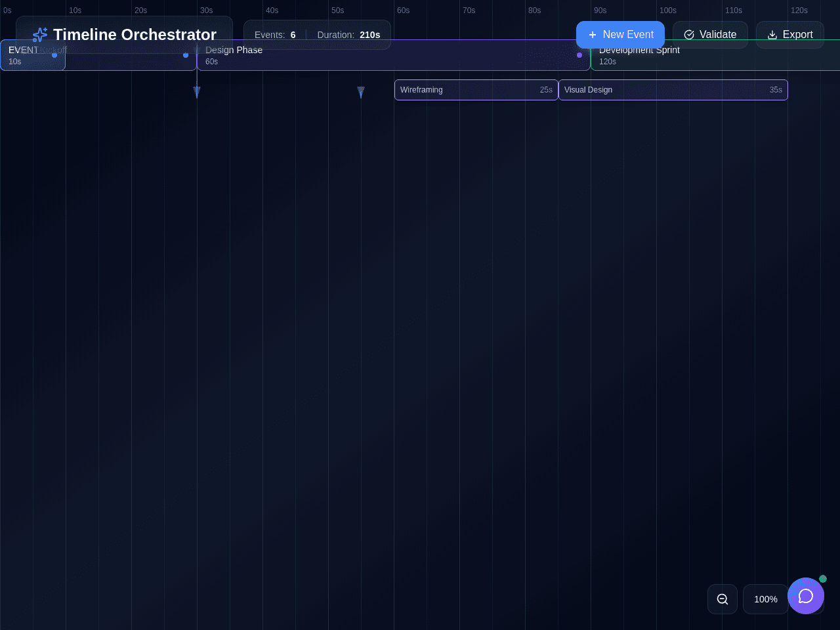Image resolution: width=840 pixels, height=630 pixels.
Task: Click the blue connector dot near 28s
Action: [x=186, y=55]
